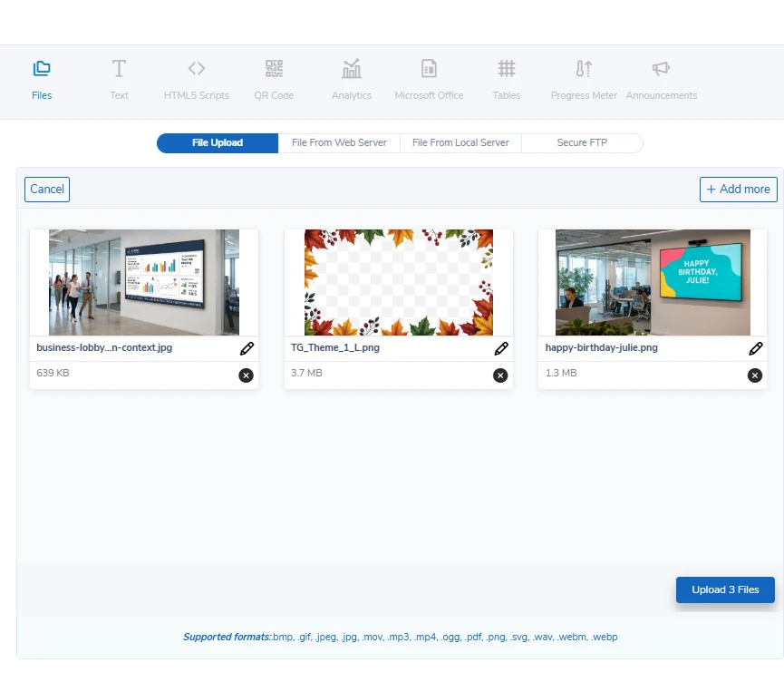This screenshot has height=682, width=784.
Task: Click the Supported formats text line
Action: [400, 637]
